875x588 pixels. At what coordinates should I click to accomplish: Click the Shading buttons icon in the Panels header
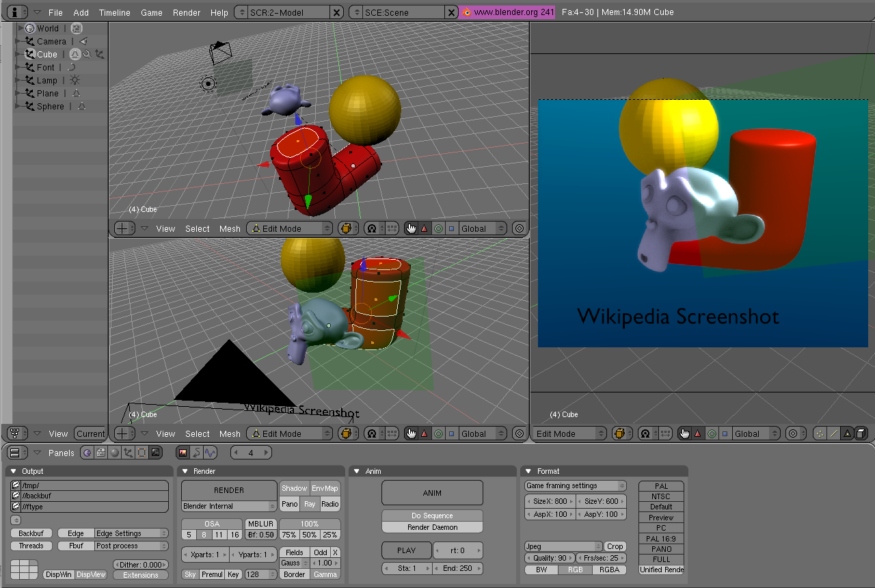114,453
